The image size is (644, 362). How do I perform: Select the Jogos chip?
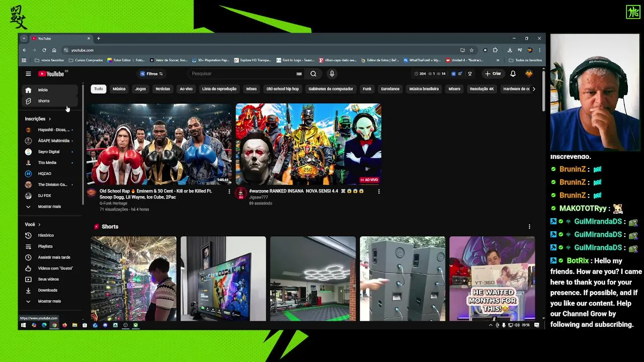(140, 89)
